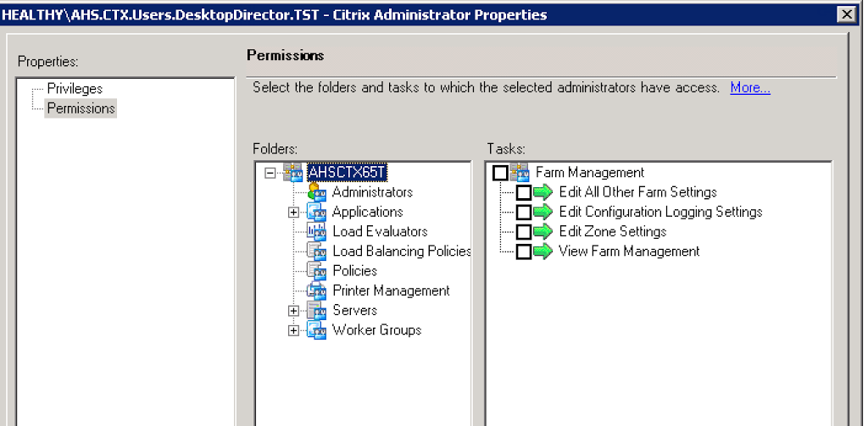Toggle the Edit Zone Settings checkbox
This screenshot has width=868, height=426.
pyautogui.click(x=524, y=231)
